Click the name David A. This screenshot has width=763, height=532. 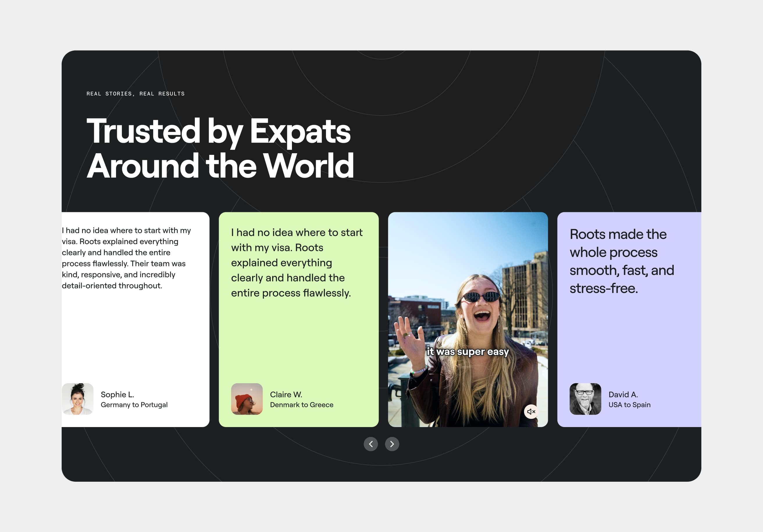(623, 394)
